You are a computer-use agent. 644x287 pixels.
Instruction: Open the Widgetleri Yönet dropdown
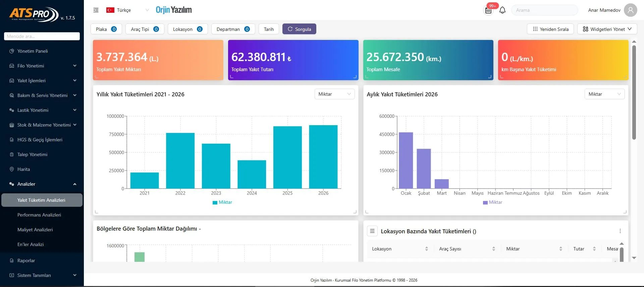click(x=607, y=29)
